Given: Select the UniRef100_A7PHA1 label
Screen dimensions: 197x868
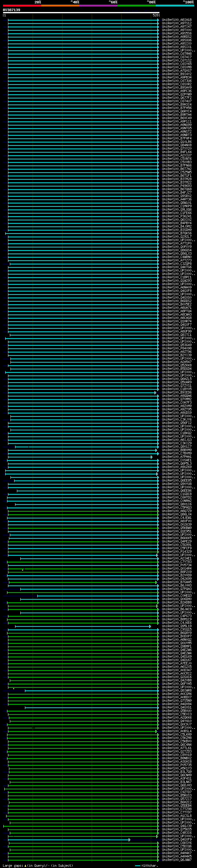Looking at the screenshot, I should (x=177, y=457).
